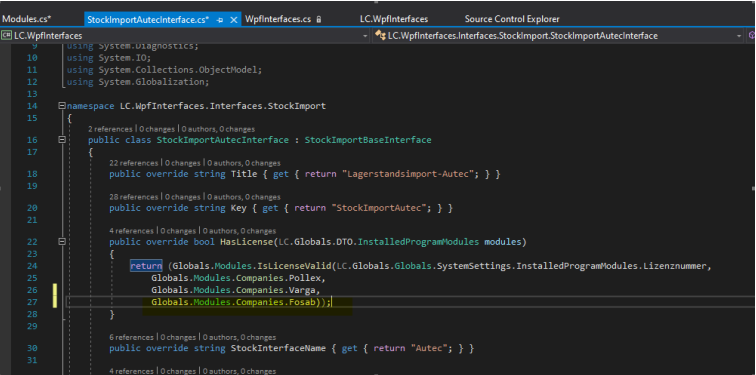Click the namespace name on line 14
This screenshot has height=375, width=756.
coord(223,106)
